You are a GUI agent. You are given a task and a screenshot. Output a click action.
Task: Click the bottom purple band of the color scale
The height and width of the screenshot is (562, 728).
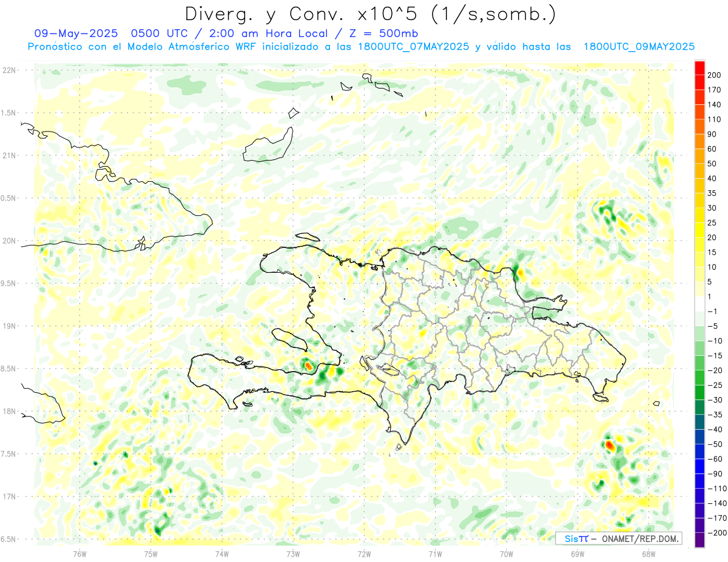click(x=699, y=540)
